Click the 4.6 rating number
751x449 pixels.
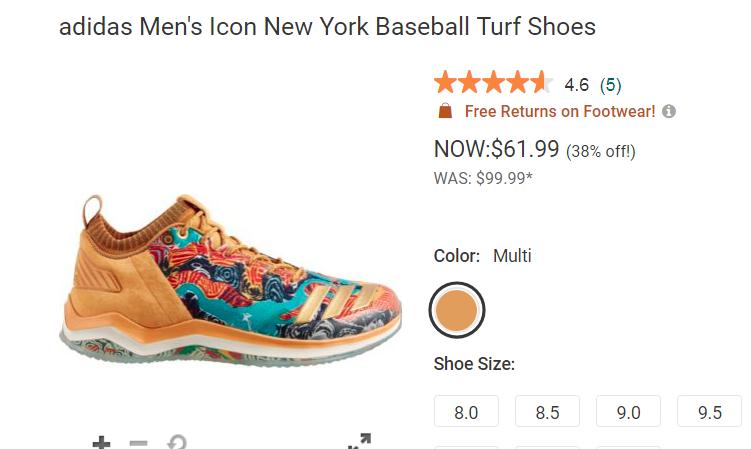577,85
